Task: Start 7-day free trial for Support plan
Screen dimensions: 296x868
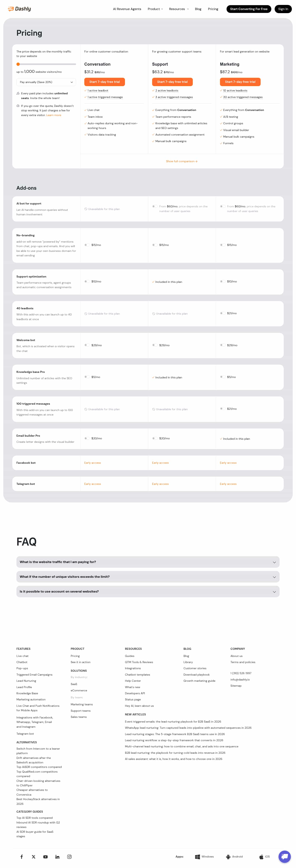Action: 172,82
